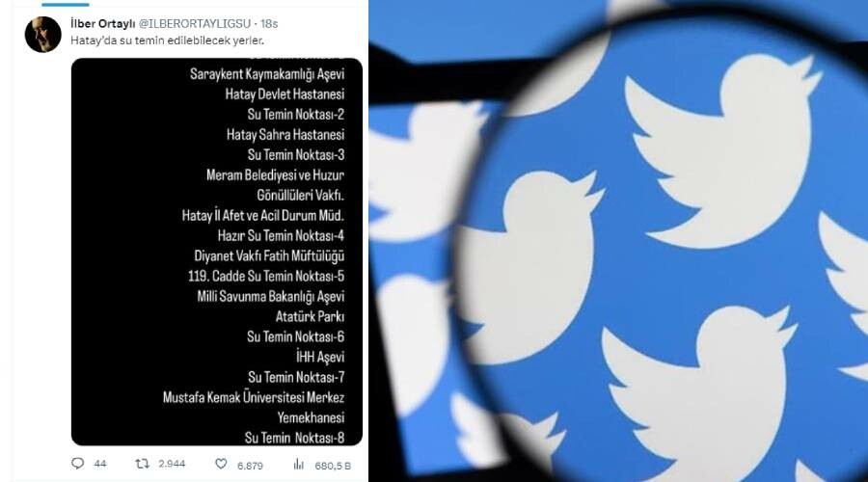Viewport: 868px width, 482px height.
Task: Open İlber Ortaylı's profile avatar
Action: click(x=42, y=35)
